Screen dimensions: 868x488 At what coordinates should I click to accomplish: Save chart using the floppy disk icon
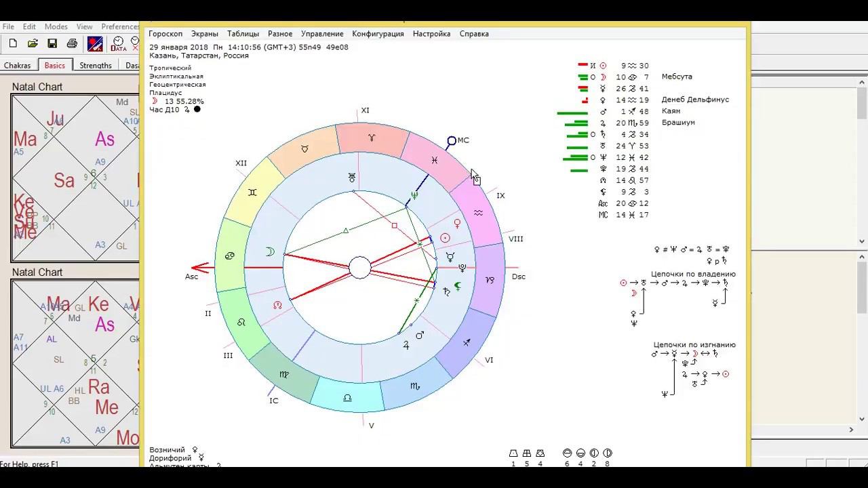pyautogui.click(x=52, y=43)
